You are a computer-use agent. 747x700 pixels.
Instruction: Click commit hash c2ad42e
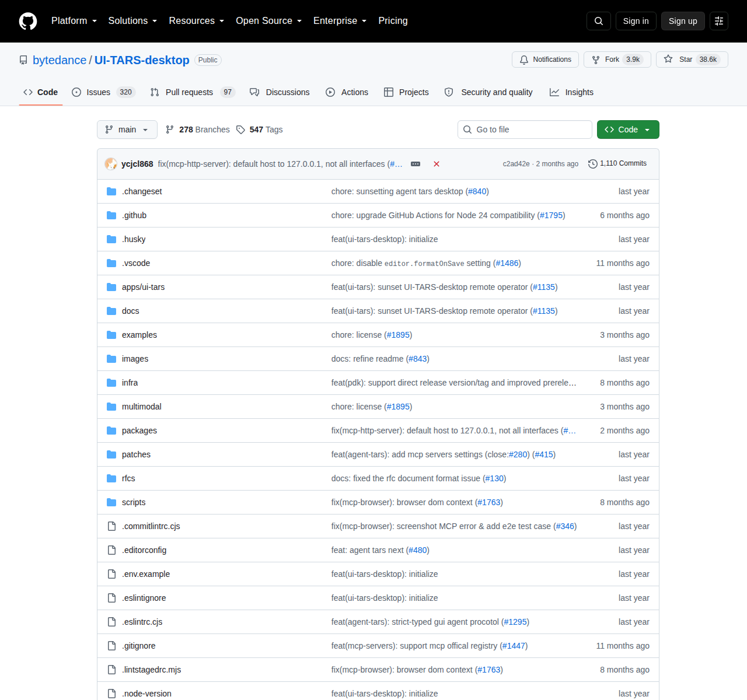pyautogui.click(x=516, y=164)
